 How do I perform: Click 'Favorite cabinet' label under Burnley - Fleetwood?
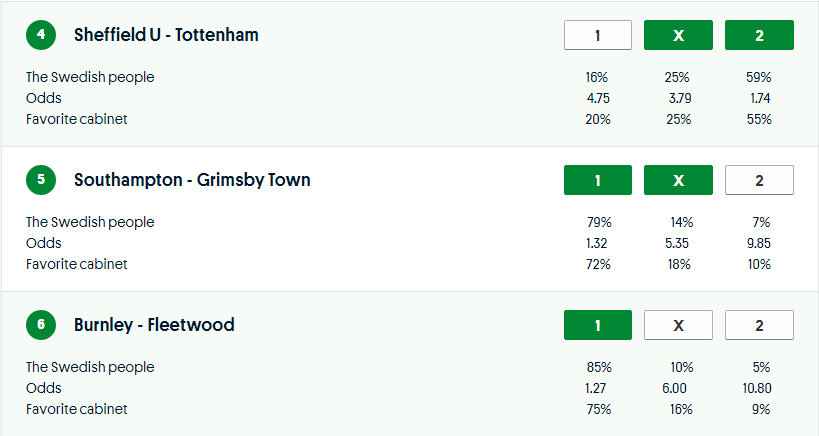point(77,409)
